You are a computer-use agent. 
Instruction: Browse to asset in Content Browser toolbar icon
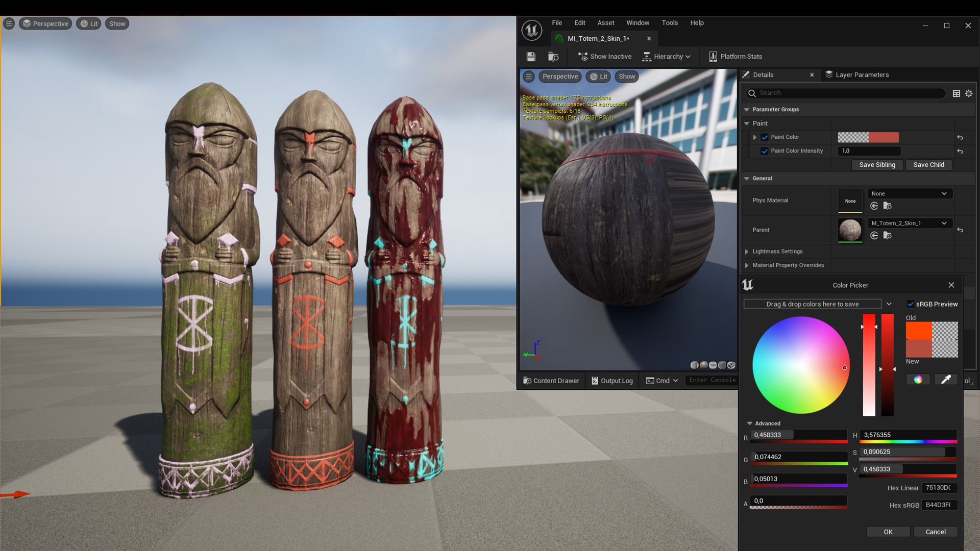coord(553,57)
